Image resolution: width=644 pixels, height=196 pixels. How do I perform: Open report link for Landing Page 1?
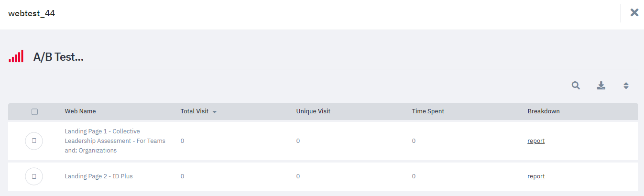536,141
